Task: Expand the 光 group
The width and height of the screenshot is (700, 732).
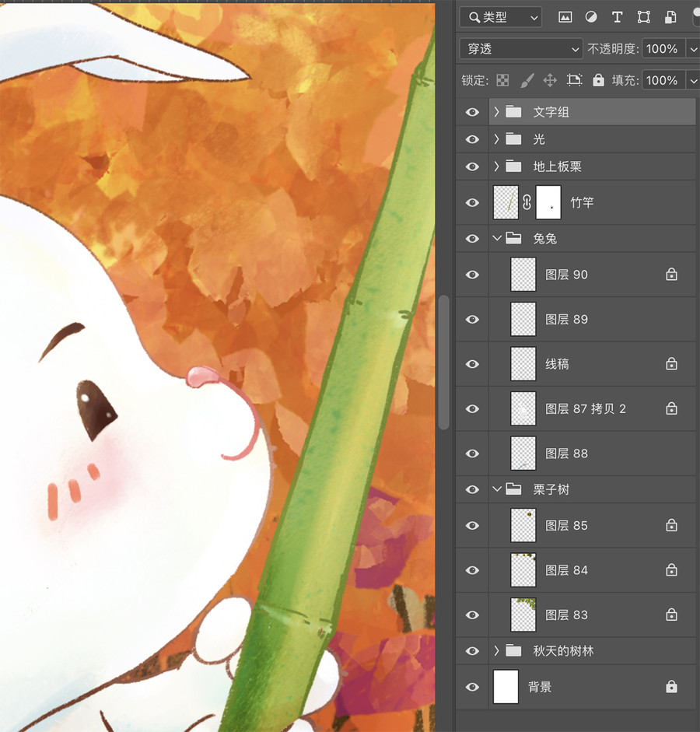Action: pos(496,139)
